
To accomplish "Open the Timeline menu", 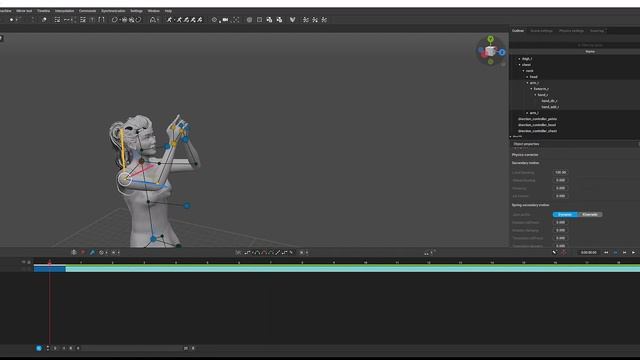I will click(x=43, y=11).
